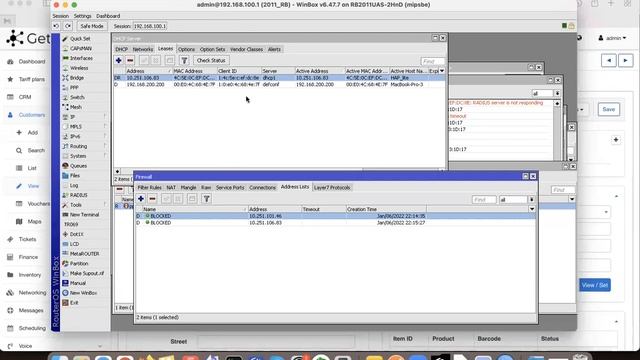Open PPP menu item

point(74,88)
